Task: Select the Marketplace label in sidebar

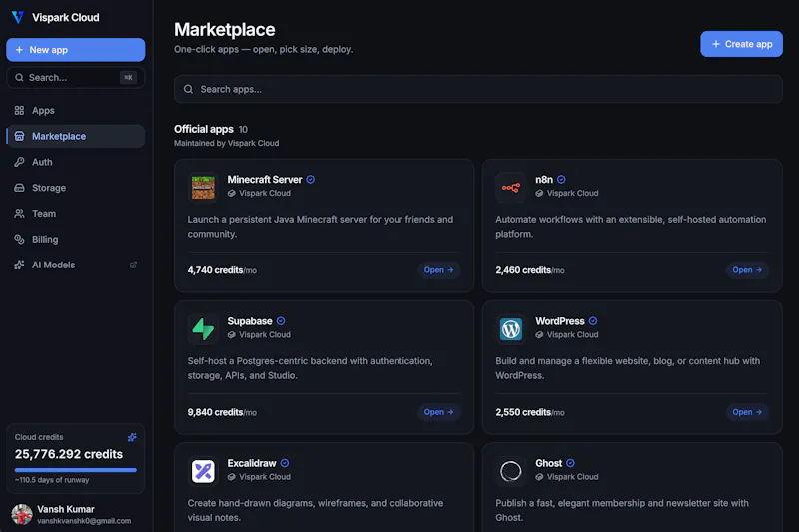Action: click(x=59, y=136)
